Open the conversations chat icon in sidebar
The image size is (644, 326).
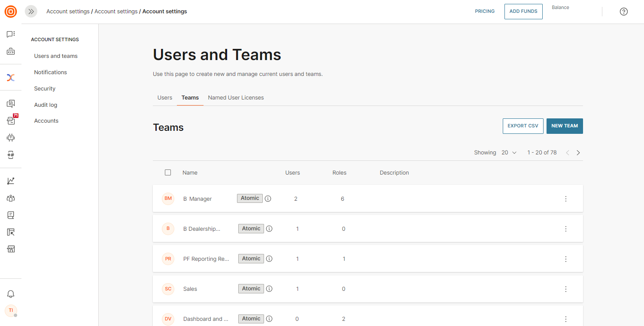[x=11, y=34]
